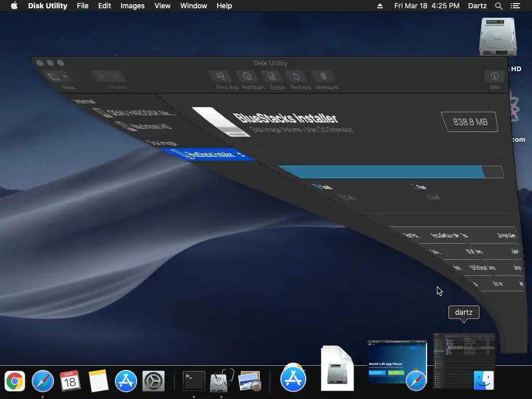
Task: Select Macintosh HD in the Disk Utility sidebar
Action: click(x=145, y=126)
